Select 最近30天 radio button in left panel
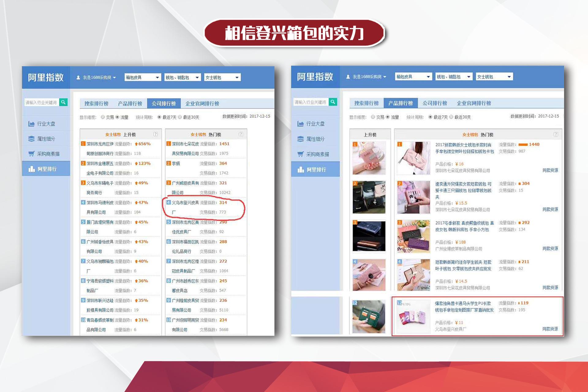Viewport: 588px width, 392px height. pos(180,117)
